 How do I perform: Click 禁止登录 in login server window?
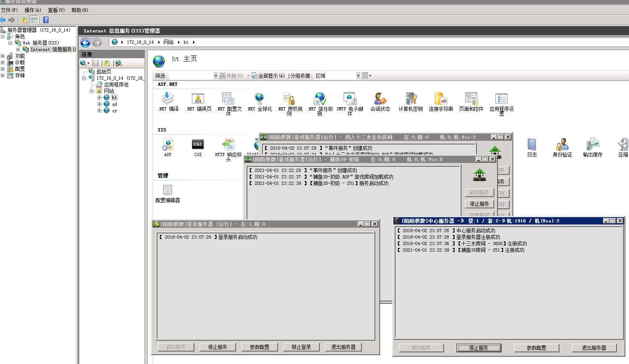[x=301, y=347]
